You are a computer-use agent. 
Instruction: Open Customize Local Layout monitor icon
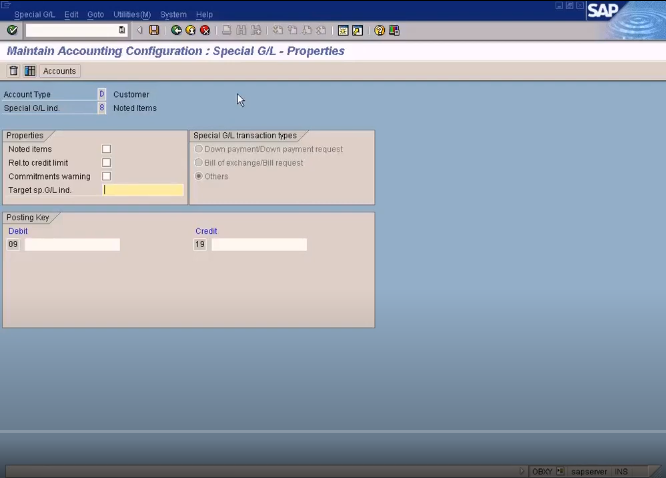(394, 30)
